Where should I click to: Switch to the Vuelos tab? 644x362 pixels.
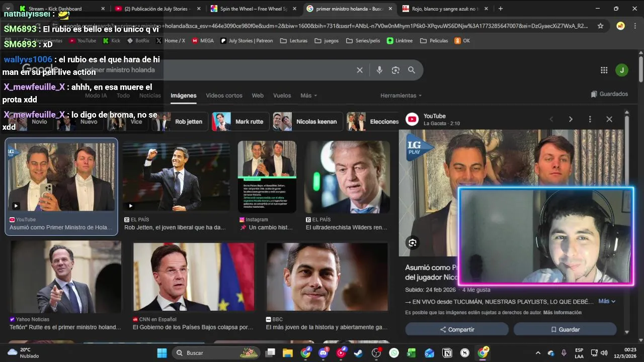pos(282,96)
